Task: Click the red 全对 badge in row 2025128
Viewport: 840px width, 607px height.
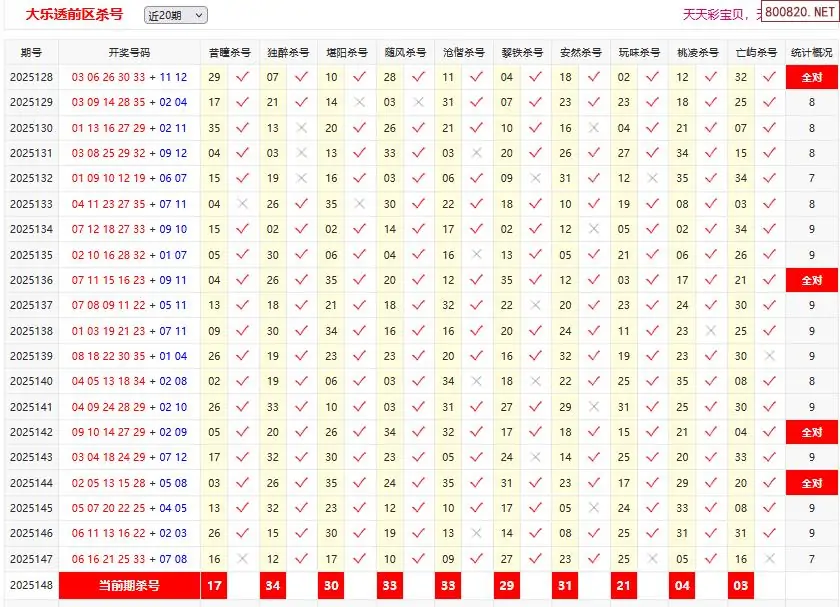Action: [811, 77]
